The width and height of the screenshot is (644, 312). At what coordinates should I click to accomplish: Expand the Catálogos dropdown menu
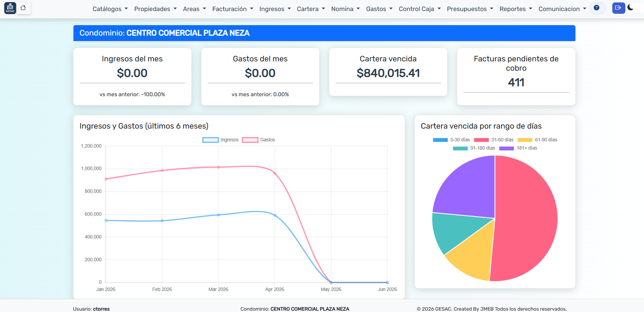pyautogui.click(x=110, y=9)
